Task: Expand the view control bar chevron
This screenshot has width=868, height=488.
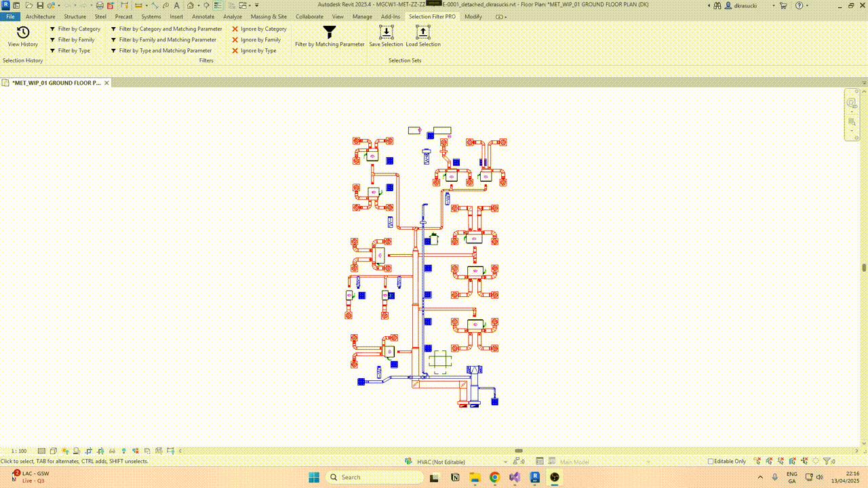Action: coord(180,451)
